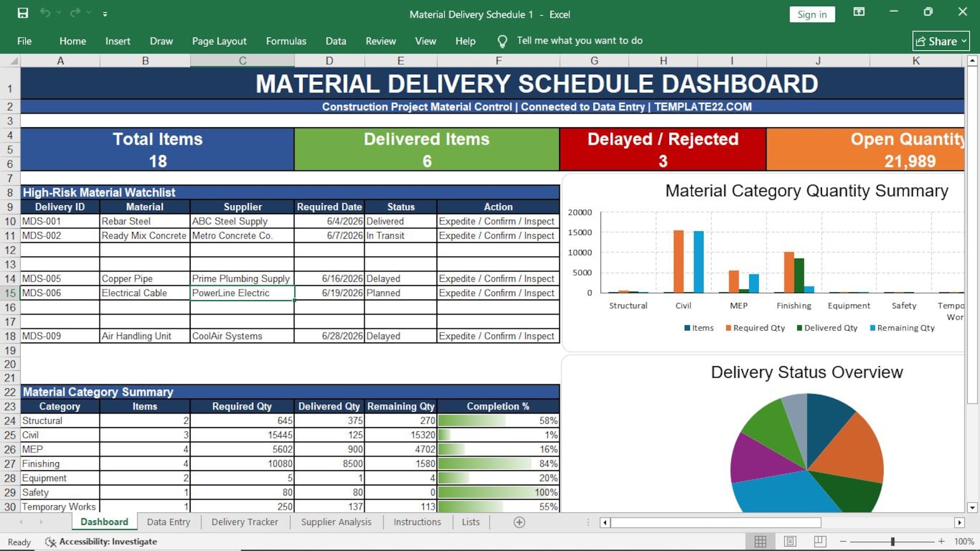Click horizontal scrollbar right arrow
Image resolution: width=980 pixels, height=551 pixels.
(x=959, y=523)
